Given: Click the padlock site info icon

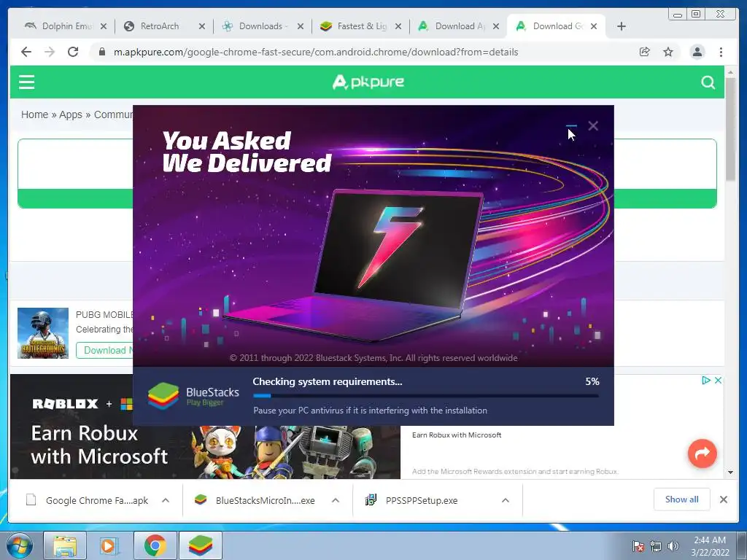Looking at the screenshot, I should coord(101,52).
